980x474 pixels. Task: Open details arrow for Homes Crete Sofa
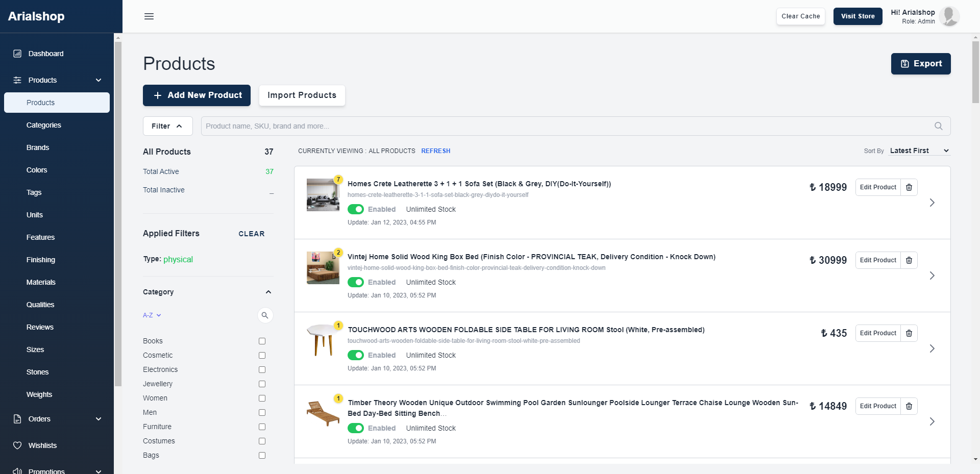tap(932, 203)
